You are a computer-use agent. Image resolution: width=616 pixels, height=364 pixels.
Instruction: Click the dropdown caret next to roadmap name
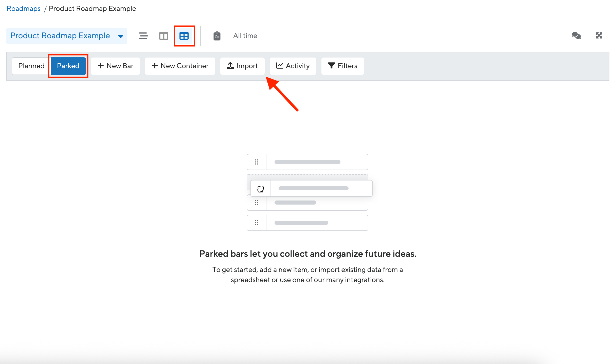121,36
